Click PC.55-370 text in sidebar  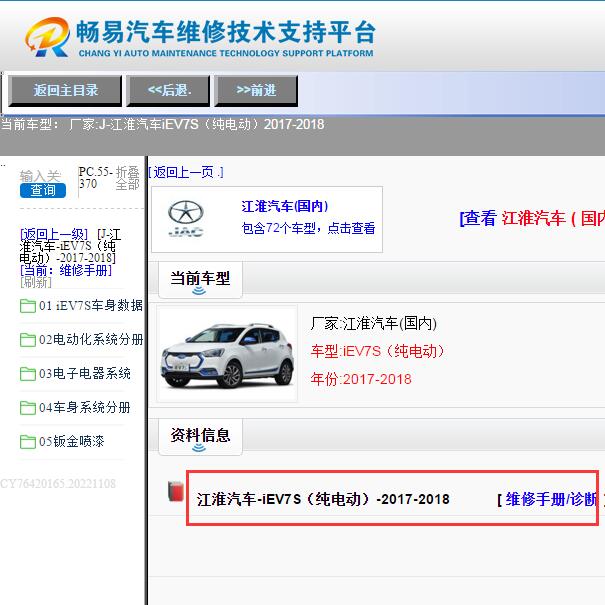click(x=95, y=177)
